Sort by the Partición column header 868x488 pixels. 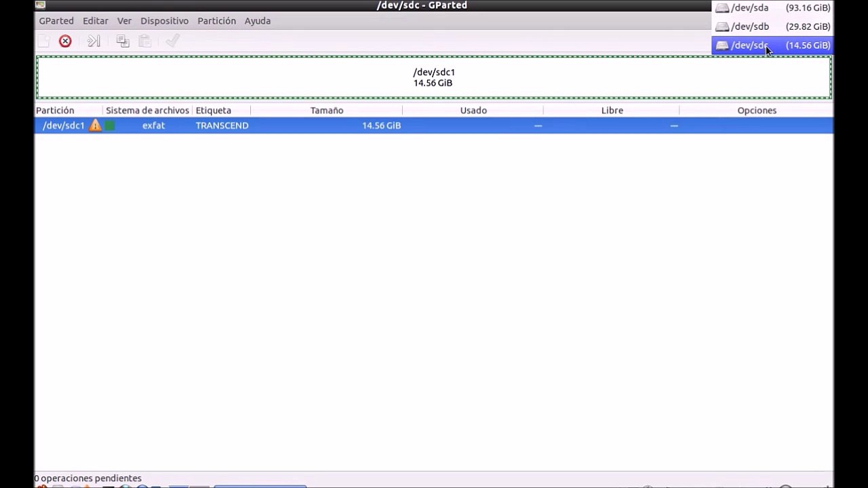(68, 110)
